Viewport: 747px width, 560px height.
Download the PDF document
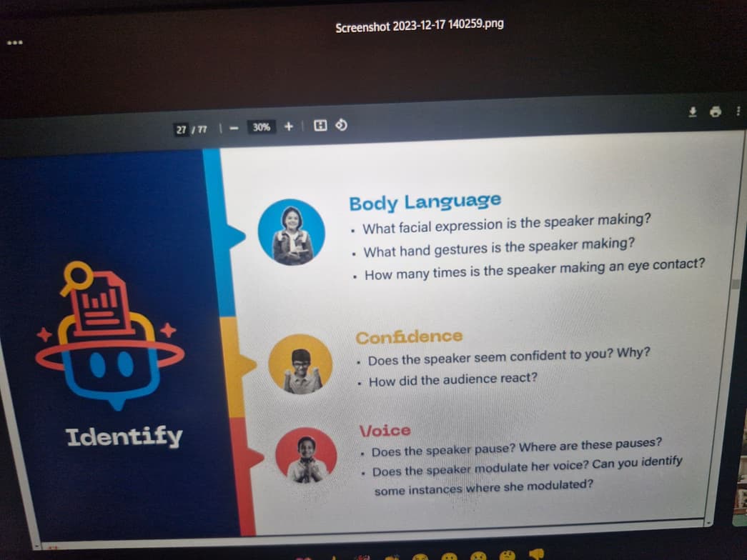click(692, 111)
